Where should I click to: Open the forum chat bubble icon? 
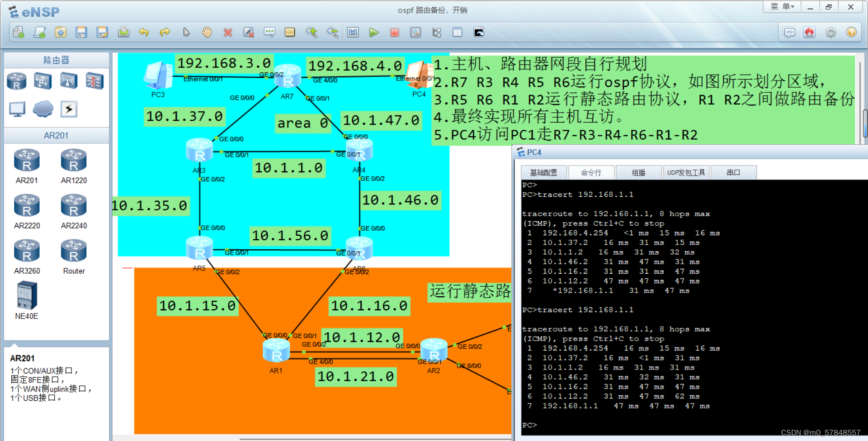(789, 33)
